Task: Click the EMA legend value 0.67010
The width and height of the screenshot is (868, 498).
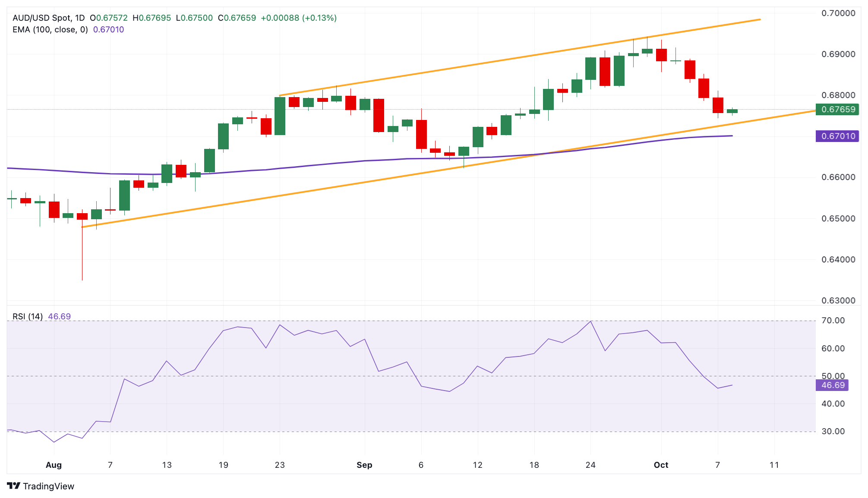Action: [x=109, y=30]
